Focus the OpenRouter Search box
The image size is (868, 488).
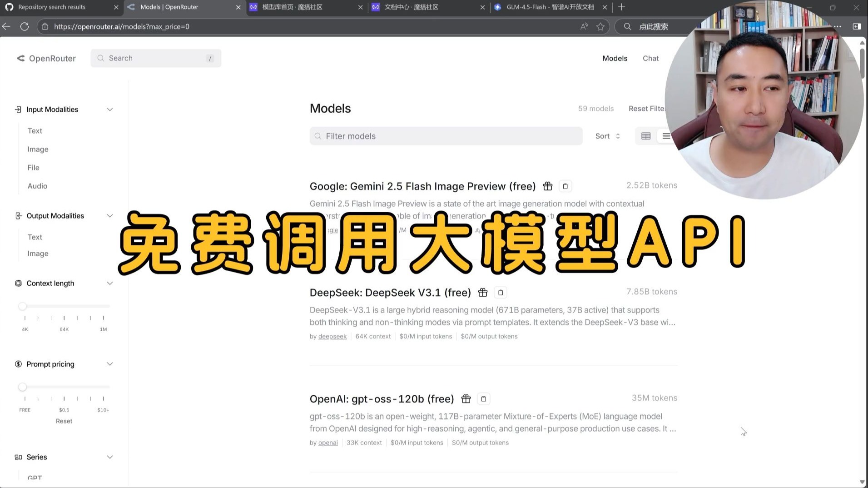156,58
